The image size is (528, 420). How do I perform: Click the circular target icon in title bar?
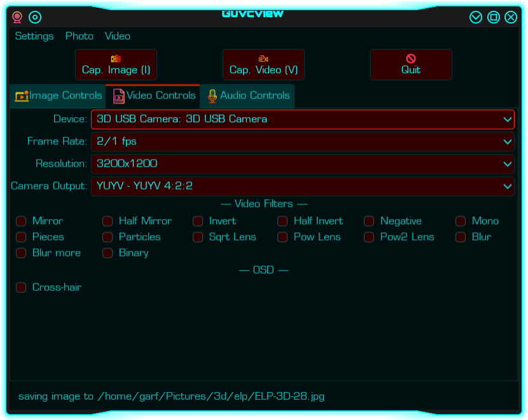(35, 17)
